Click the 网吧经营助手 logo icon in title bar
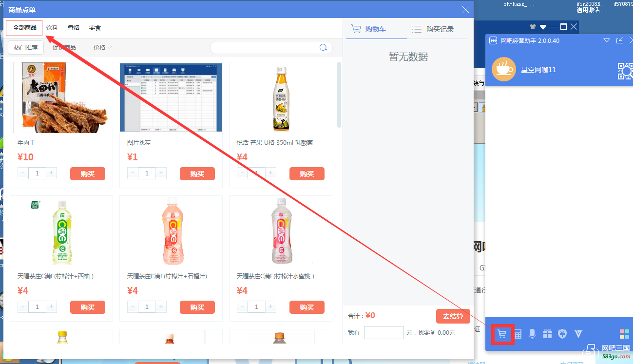 pyautogui.click(x=493, y=40)
